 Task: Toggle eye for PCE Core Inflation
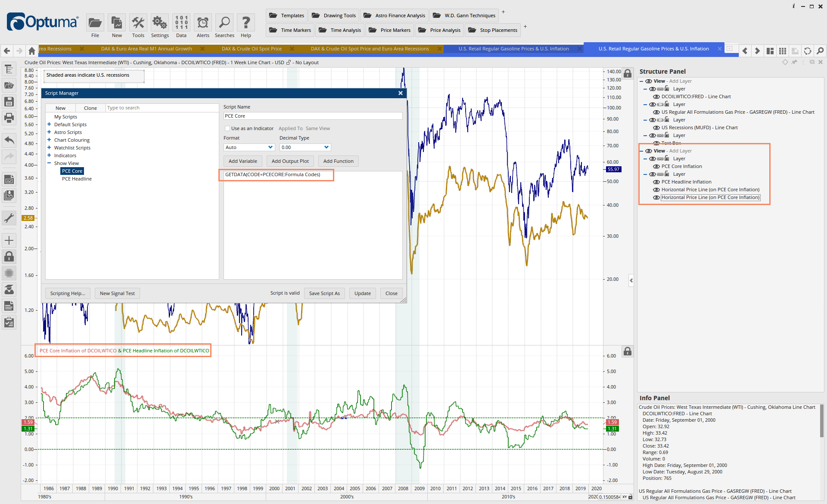[x=656, y=166]
